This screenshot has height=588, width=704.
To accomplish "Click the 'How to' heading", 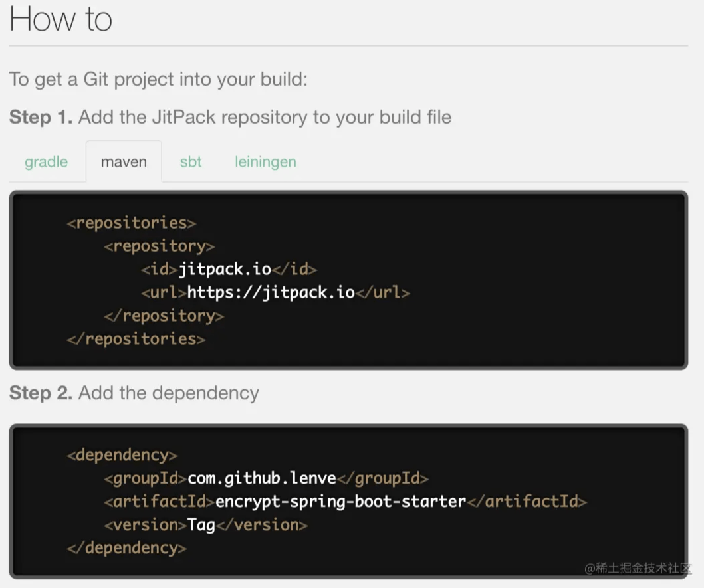I will 60,19.
